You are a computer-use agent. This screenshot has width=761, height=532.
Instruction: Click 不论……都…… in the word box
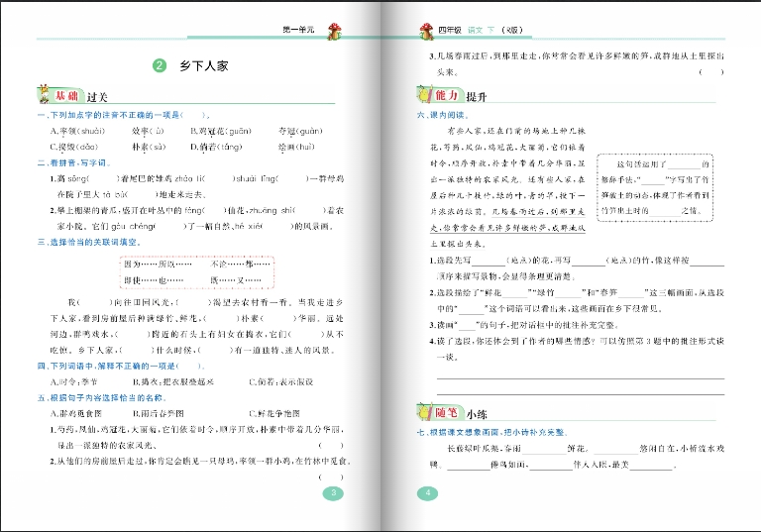[x=240, y=265]
